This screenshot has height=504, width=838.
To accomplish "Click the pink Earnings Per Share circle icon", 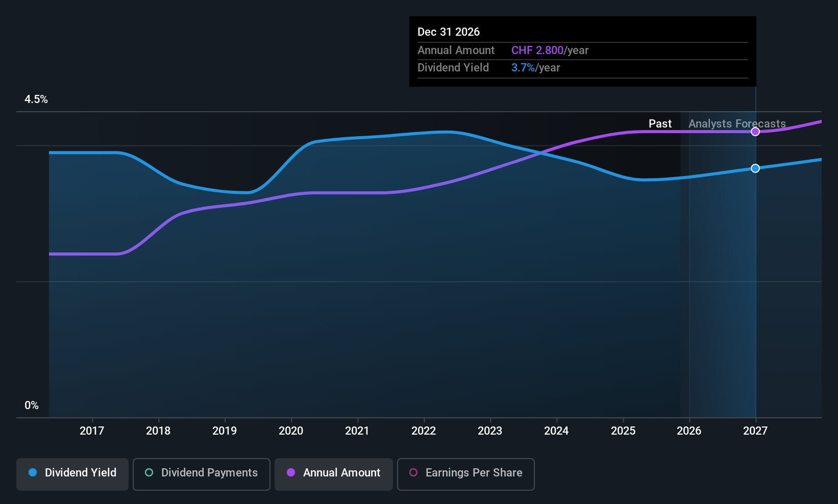I will click(x=413, y=473).
